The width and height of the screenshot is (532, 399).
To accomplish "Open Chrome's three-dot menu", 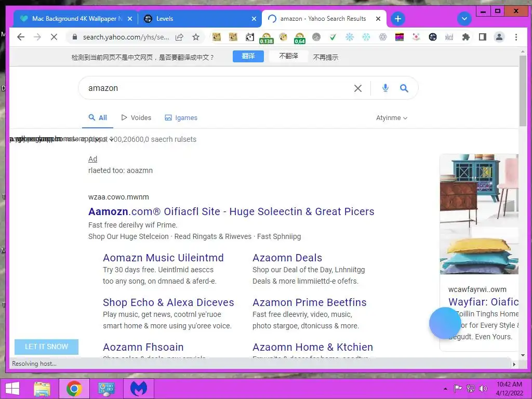I will click(516, 37).
